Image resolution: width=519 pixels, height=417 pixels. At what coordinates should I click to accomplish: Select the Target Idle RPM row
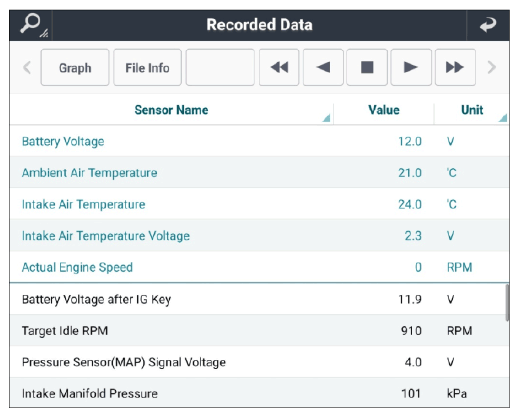pos(258,331)
